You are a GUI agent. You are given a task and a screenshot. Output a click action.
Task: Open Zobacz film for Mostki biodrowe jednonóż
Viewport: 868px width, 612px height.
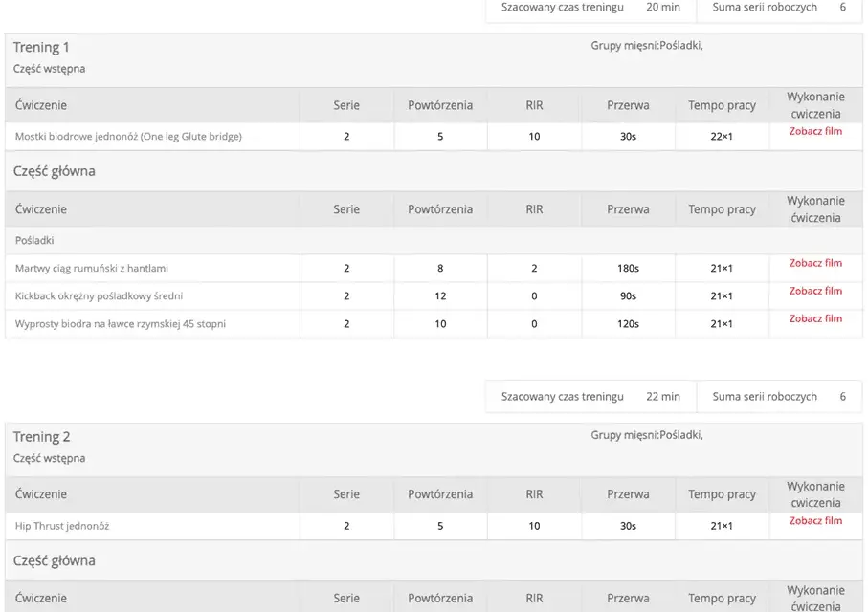tap(815, 131)
